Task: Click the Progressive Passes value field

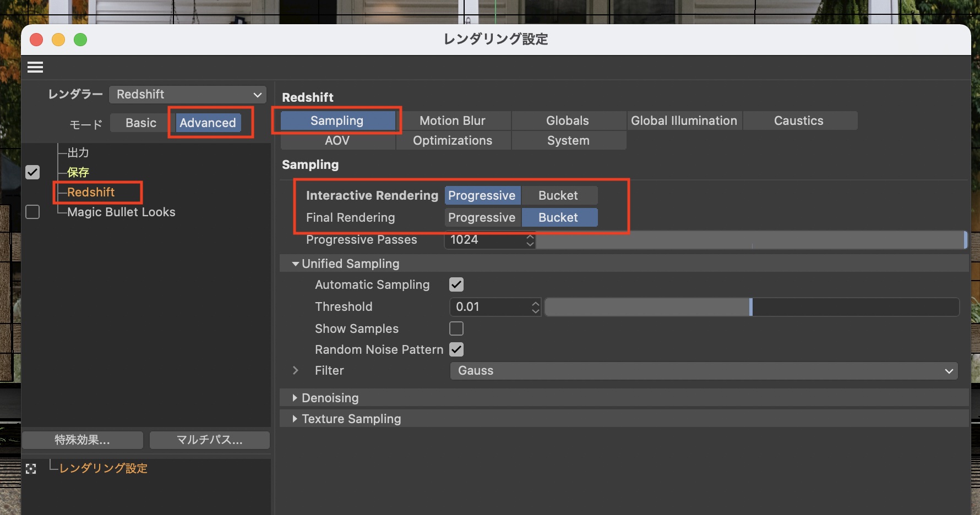Action: [484, 240]
